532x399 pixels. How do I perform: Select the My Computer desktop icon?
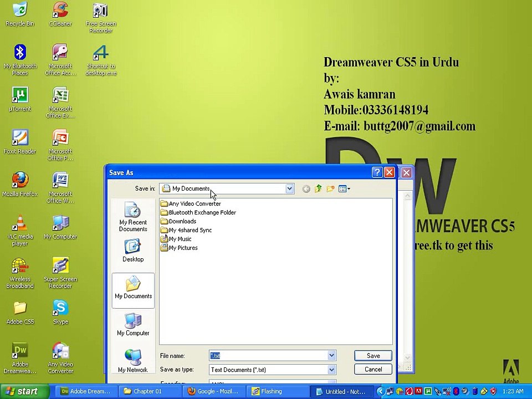click(60, 227)
